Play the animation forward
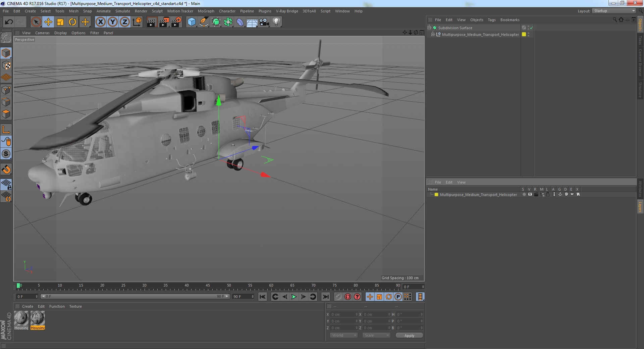Screen dimensions: 644x349 click(294, 297)
